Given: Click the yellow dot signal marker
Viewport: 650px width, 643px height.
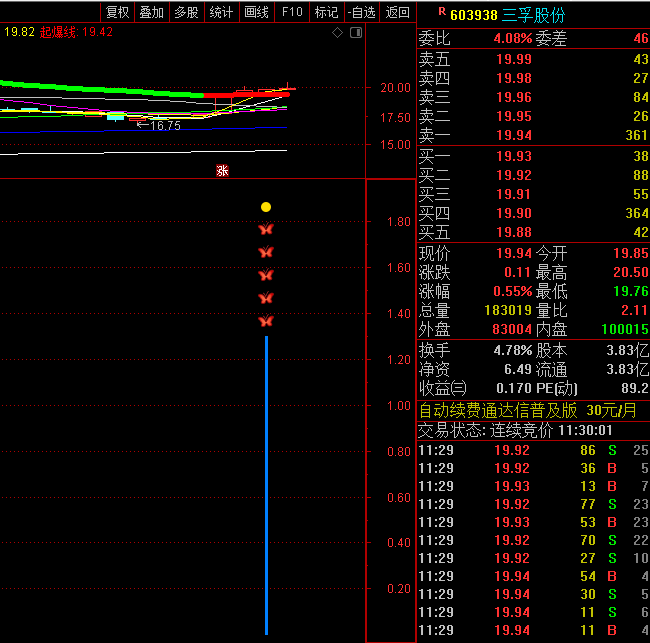Looking at the screenshot, I should click(x=266, y=207).
